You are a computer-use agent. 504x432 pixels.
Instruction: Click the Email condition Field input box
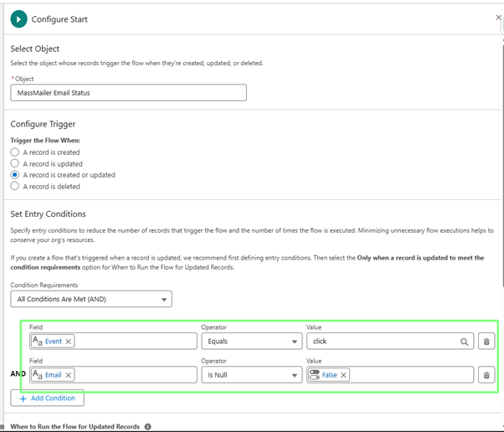113,375
